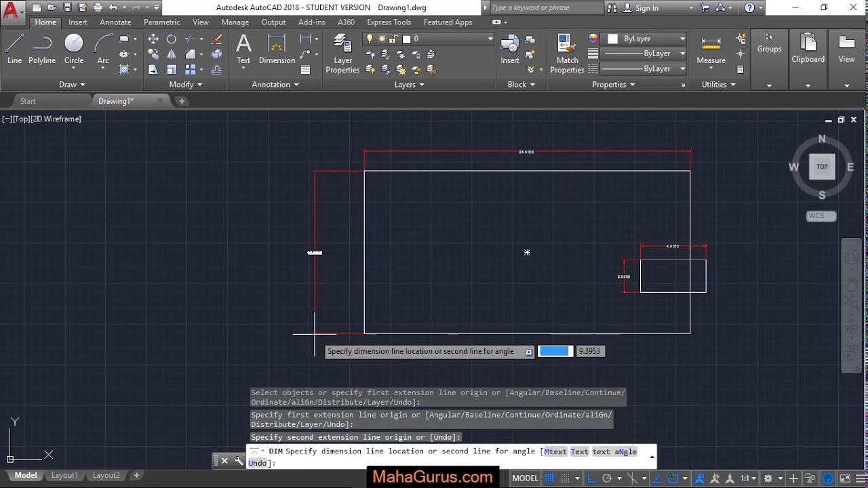Activate the Stretch tool
Image resolution: width=868 pixels, height=488 pixels.
153,69
